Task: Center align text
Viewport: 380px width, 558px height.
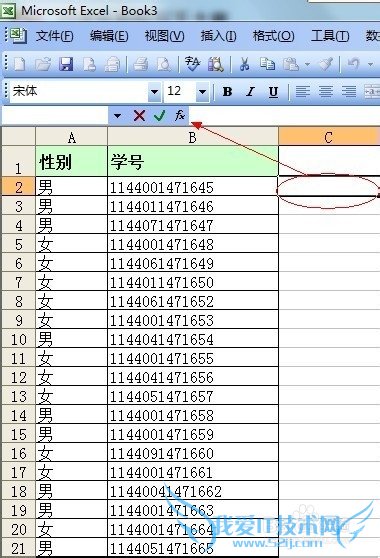Action: (x=326, y=92)
